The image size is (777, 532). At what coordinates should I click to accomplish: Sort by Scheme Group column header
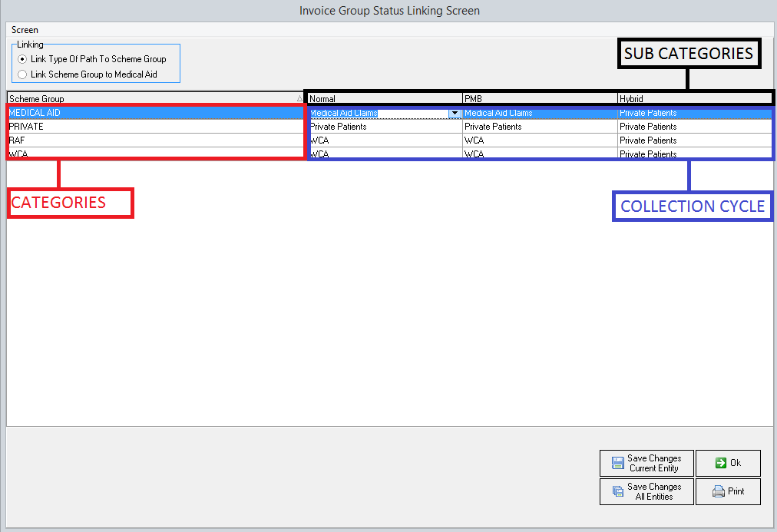156,98
